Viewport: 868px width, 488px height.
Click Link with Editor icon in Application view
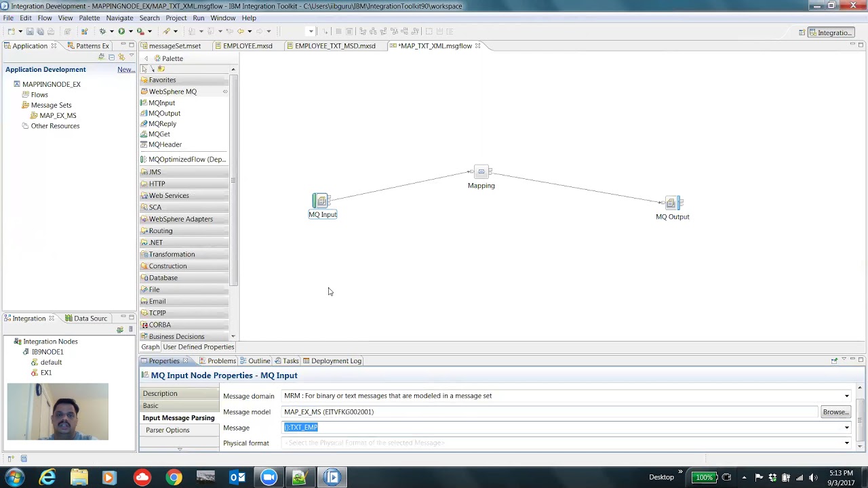tap(121, 57)
